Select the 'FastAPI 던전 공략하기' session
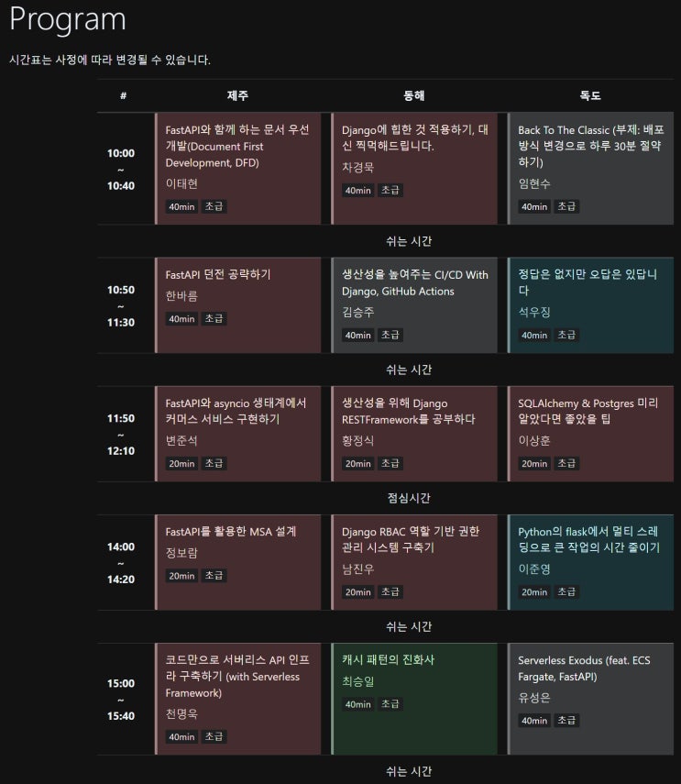681x784 pixels. point(218,274)
